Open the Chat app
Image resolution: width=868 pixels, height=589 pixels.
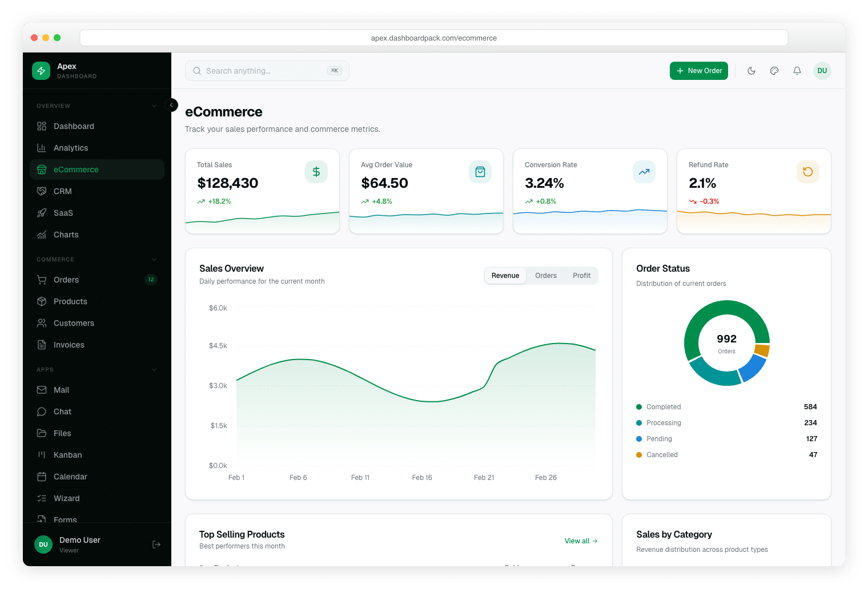click(x=62, y=411)
